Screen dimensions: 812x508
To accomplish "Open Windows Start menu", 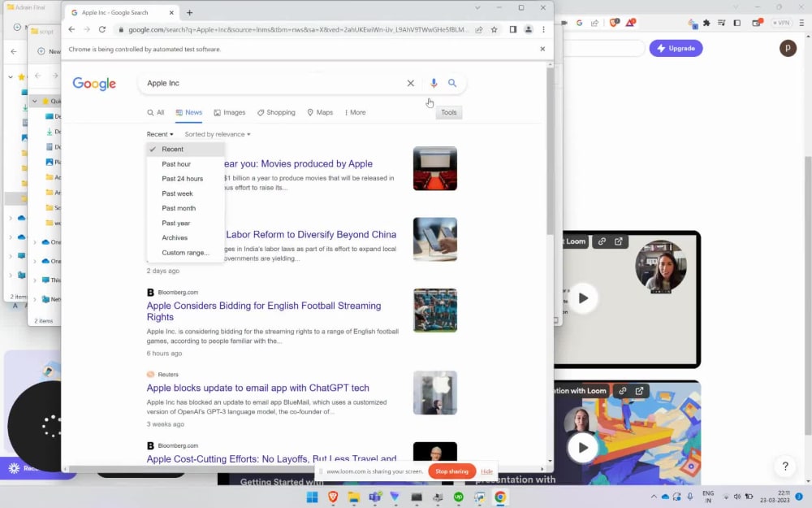I will click(313, 497).
